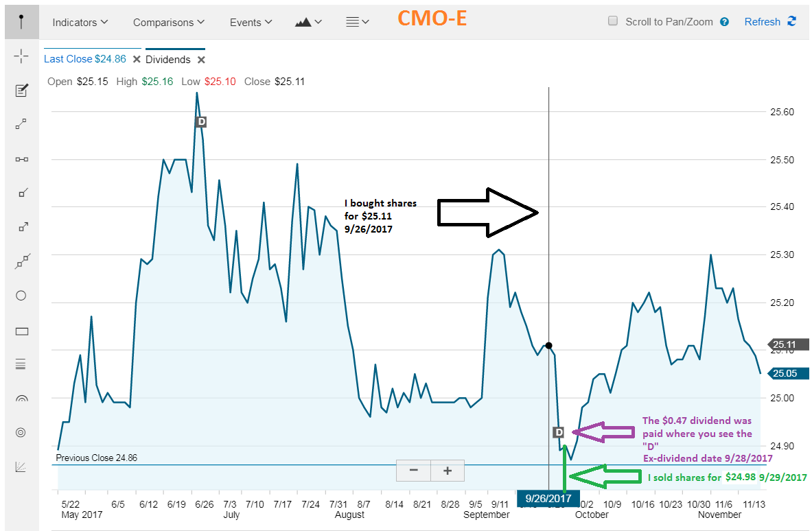Click the 10/16 date axis label
This screenshot has height=531, width=812.
642,504
